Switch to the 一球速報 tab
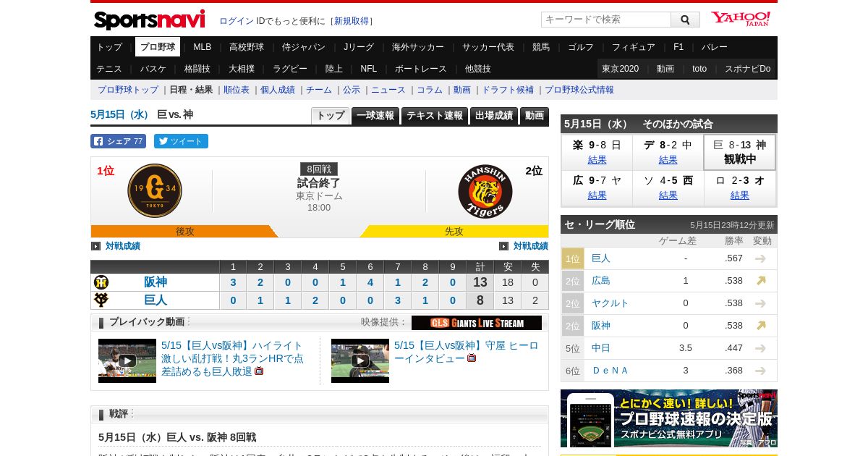Image resolution: width=868 pixels, height=456 pixels. click(375, 116)
